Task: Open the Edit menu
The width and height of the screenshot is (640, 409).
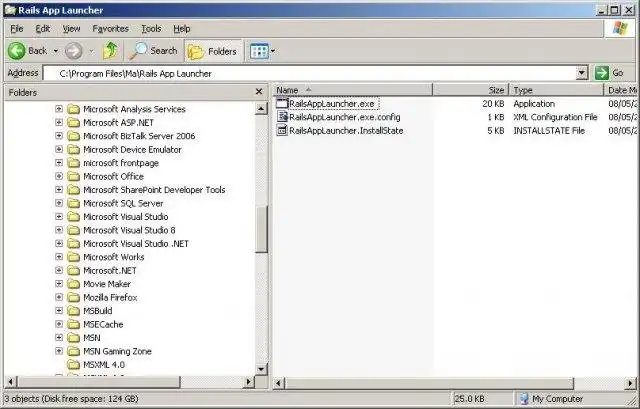Action: click(x=42, y=29)
